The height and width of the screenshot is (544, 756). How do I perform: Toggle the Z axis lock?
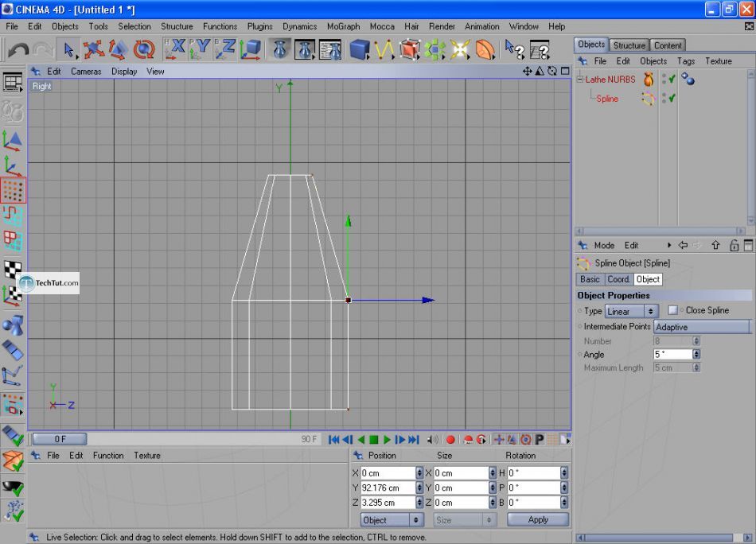[x=225, y=49]
